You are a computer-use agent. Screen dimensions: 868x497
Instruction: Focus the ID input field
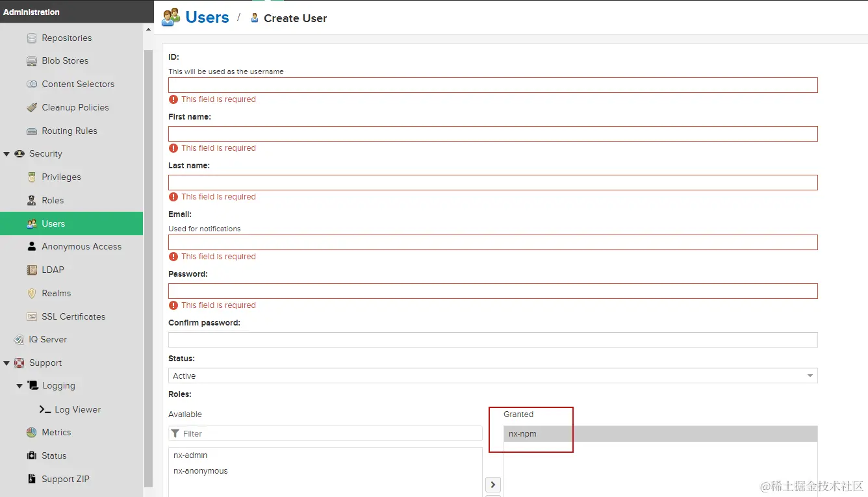pos(492,85)
